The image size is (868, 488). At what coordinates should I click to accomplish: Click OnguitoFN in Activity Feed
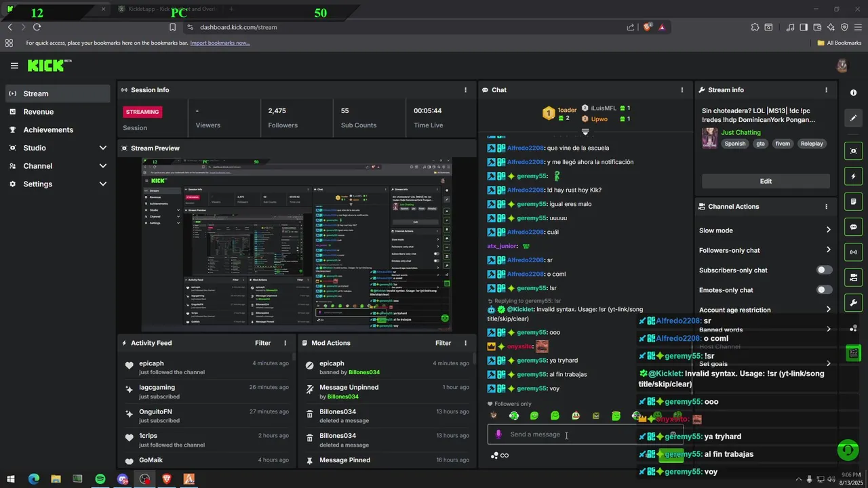point(155,411)
